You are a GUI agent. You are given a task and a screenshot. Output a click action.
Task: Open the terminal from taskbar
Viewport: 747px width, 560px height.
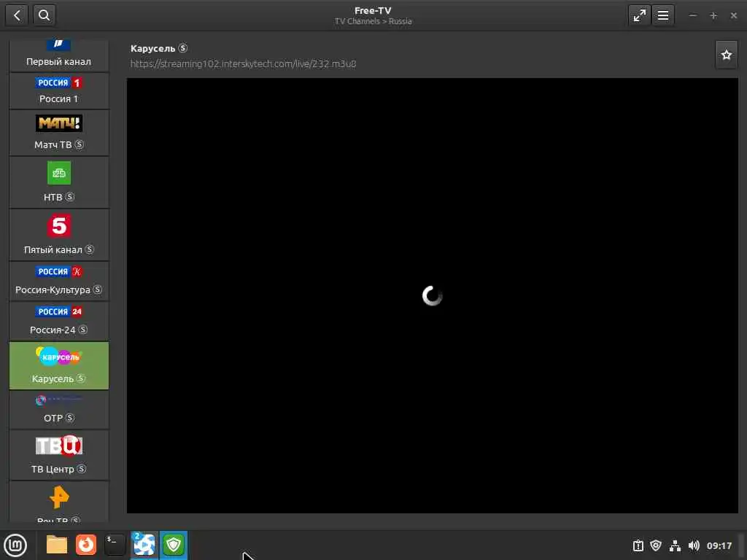click(115, 545)
